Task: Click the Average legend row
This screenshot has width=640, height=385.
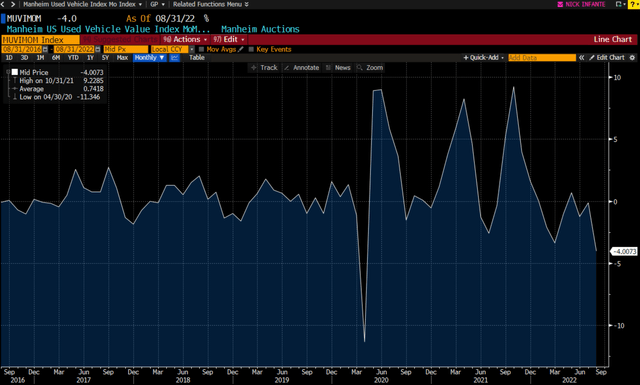Action: click(x=57, y=89)
